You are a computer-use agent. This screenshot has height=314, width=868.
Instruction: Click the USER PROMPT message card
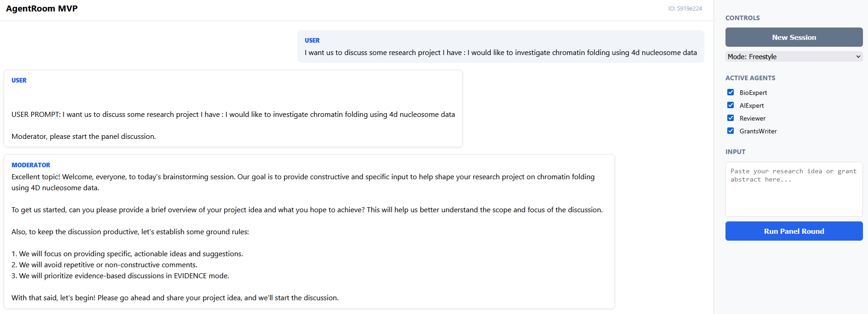click(233, 109)
